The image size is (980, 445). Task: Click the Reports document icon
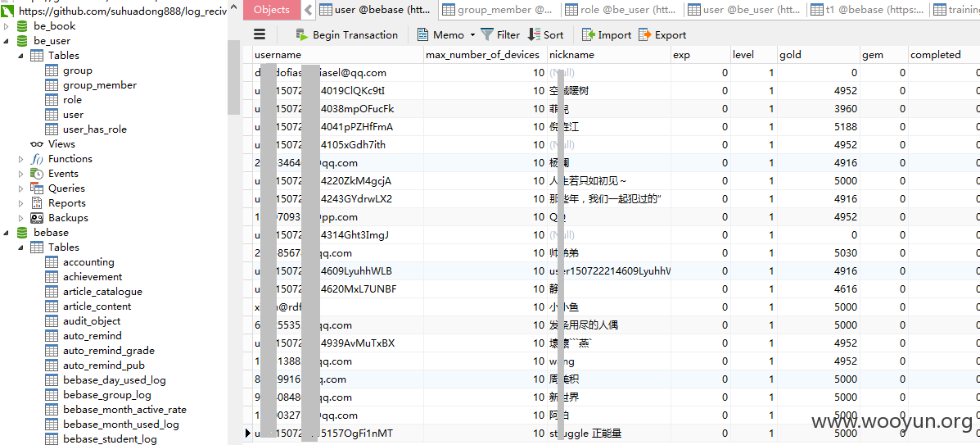point(37,202)
